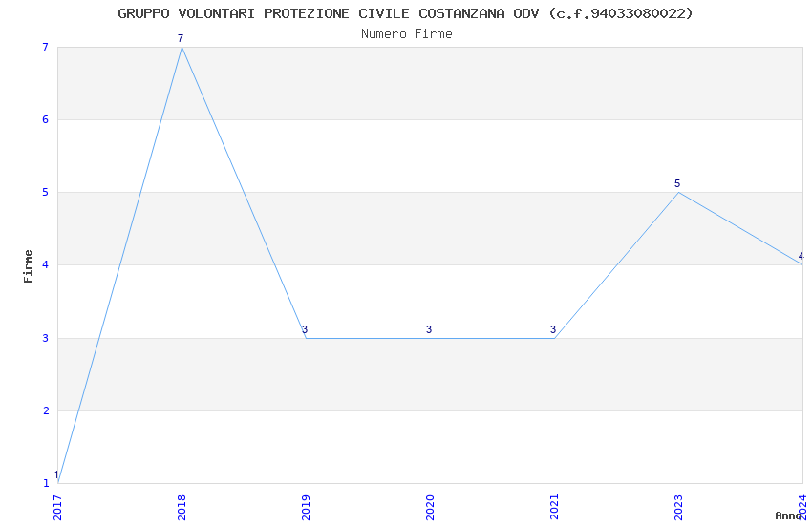Click the y-axis tick value 5
This screenshot has height=525, width=812.
[x=46, y=193]
